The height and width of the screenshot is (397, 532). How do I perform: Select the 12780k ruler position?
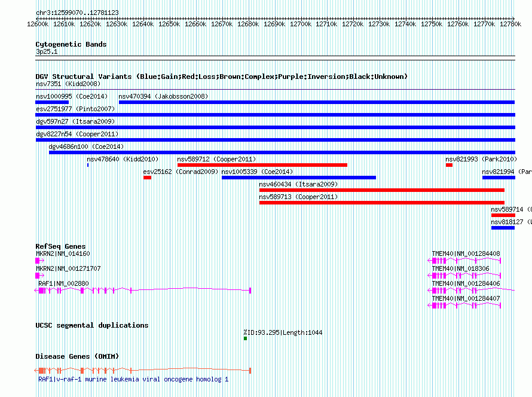[510, 24]
